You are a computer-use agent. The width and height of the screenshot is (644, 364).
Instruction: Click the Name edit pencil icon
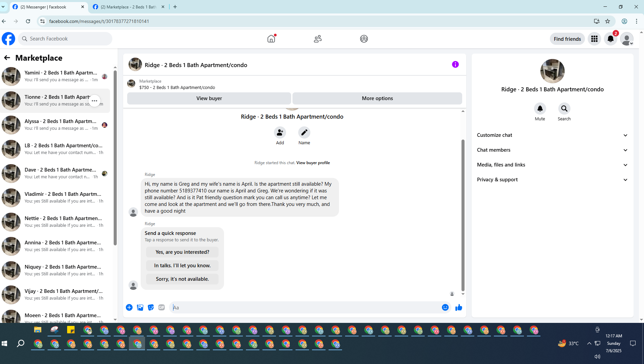(x=304, y=132)
